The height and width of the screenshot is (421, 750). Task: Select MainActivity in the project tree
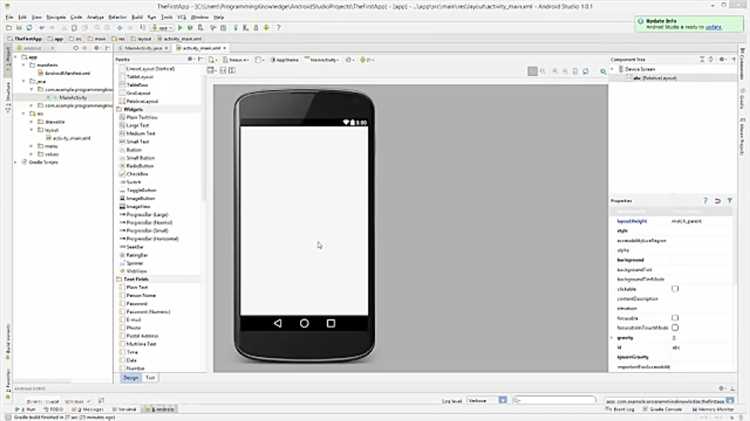(73, 98)
